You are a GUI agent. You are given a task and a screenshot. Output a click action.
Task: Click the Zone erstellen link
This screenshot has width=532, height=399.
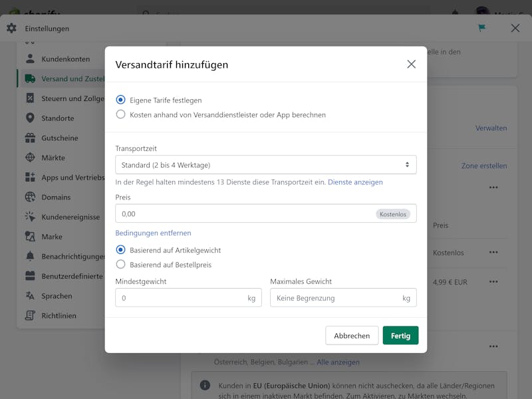(484, 166)
